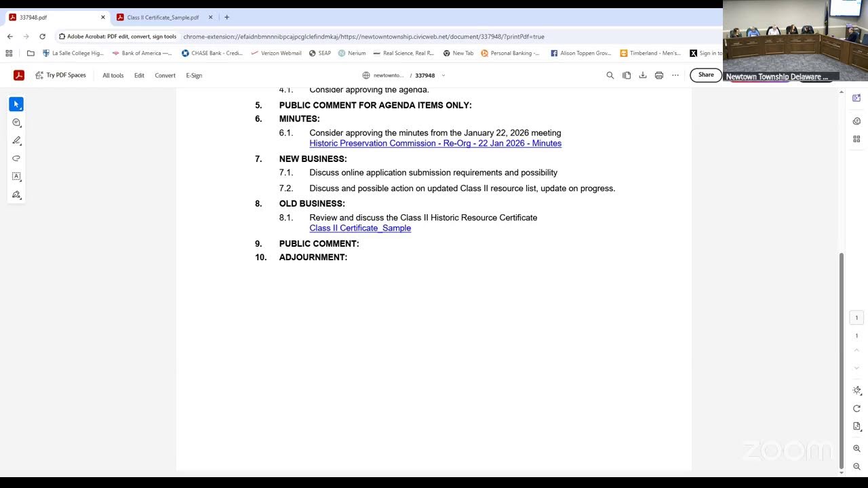Open the more options ellipsis menu
The height and width of the screenshot is (488, 868).
click(675, 75)
